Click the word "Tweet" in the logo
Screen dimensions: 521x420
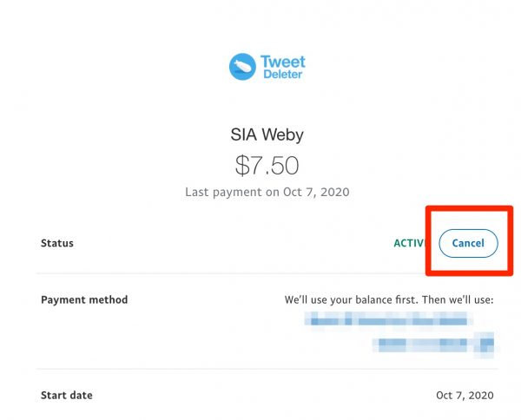click(285, 62)
